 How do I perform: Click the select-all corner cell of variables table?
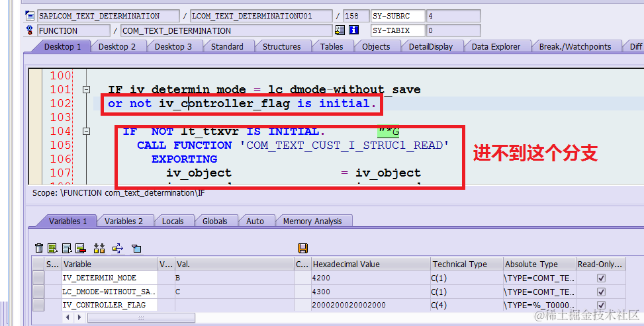(x=38, y=264)
